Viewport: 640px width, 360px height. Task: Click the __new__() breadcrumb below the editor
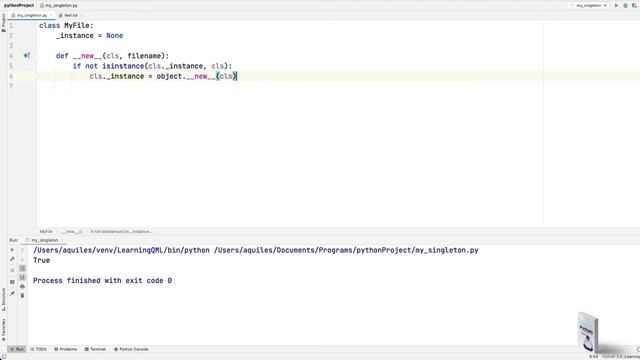point(72,231)
